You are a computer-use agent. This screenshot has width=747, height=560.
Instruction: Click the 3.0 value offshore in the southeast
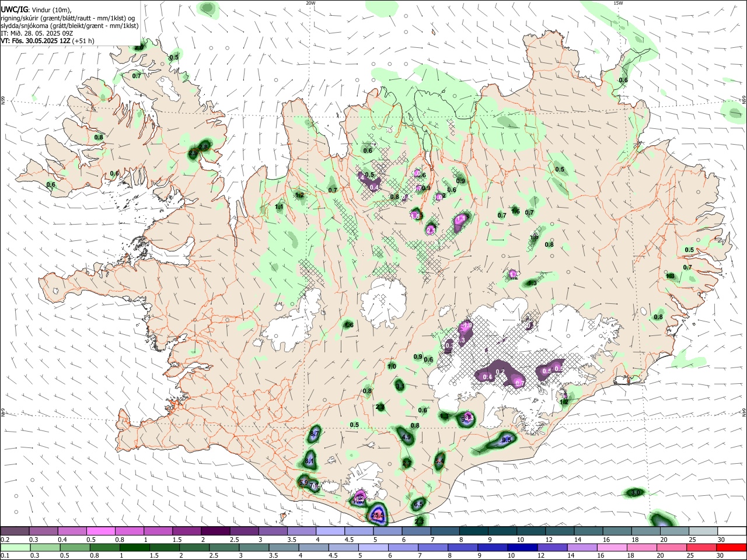tap(636, 493)
